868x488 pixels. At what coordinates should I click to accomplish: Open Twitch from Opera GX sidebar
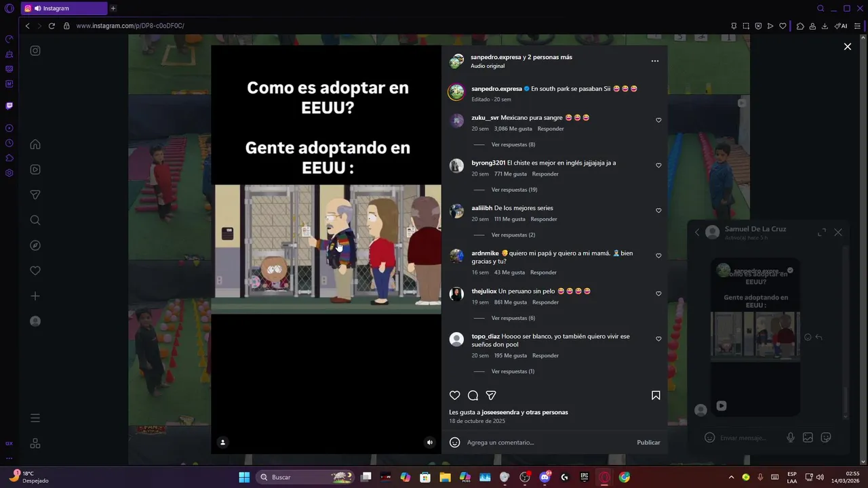[x=9, y=106]
